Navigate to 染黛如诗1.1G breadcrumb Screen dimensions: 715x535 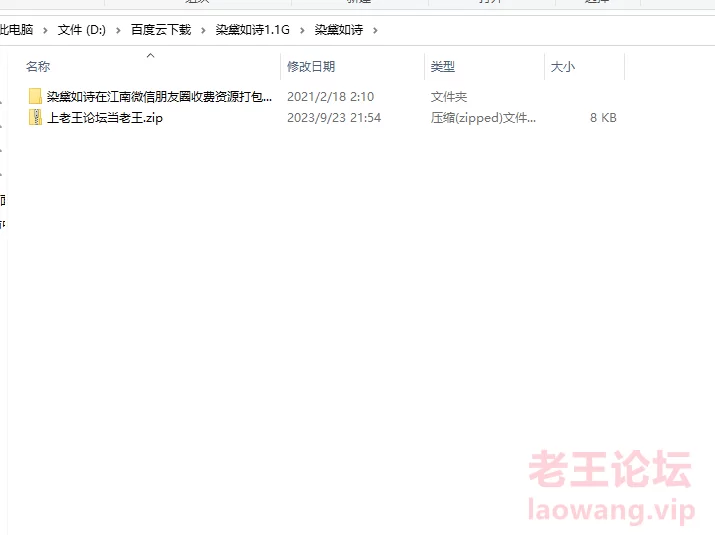[253, 30]
